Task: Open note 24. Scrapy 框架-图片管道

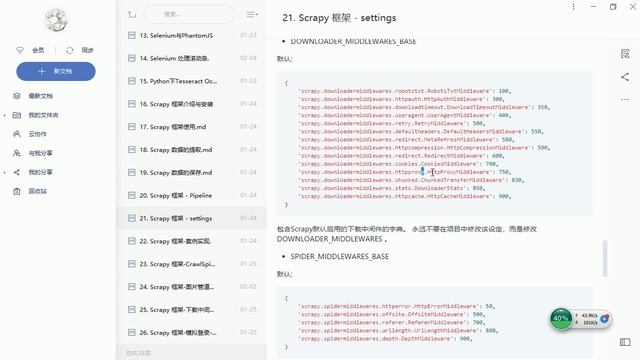Action: 191,287
